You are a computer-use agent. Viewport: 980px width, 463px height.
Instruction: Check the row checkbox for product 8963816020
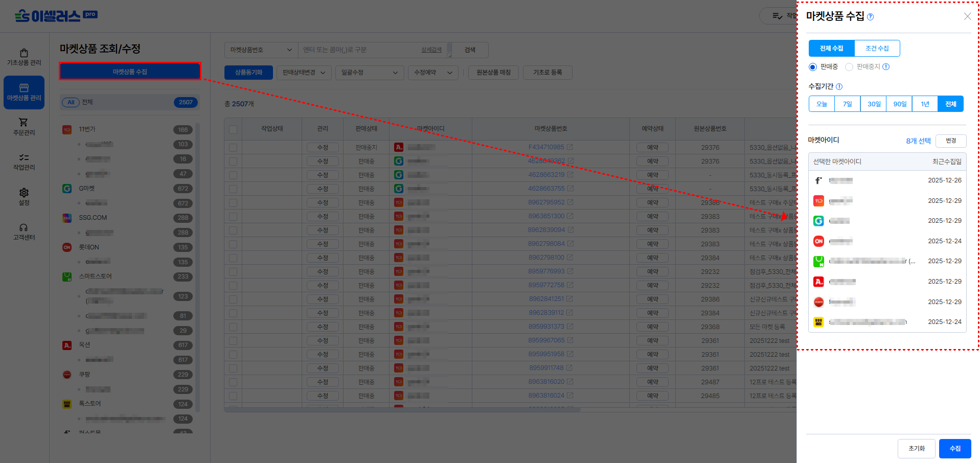[233, 382]
